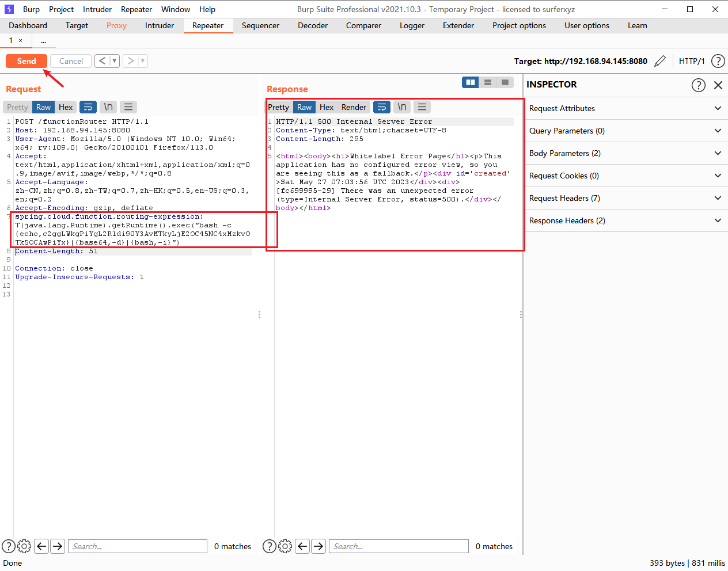Expand Body Parameters (2) section

tap(625, 153)
